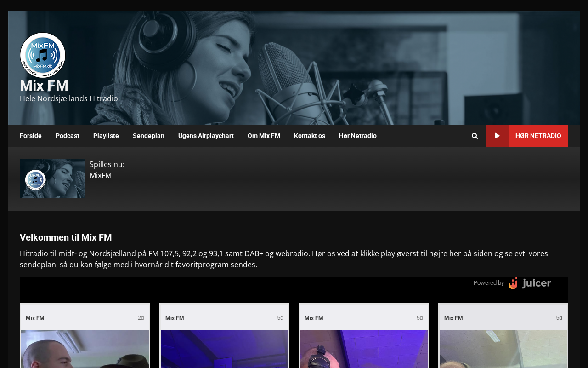
Task: Open the third feed post image
Action: click(x=364, y=349)
